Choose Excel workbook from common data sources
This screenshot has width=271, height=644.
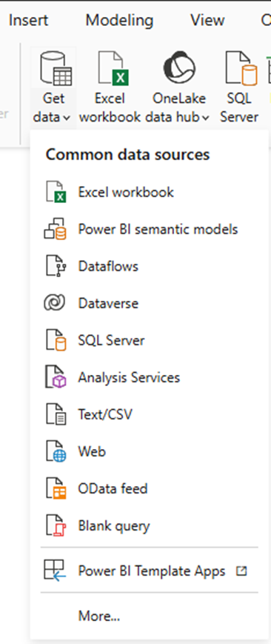pos(126,192)
